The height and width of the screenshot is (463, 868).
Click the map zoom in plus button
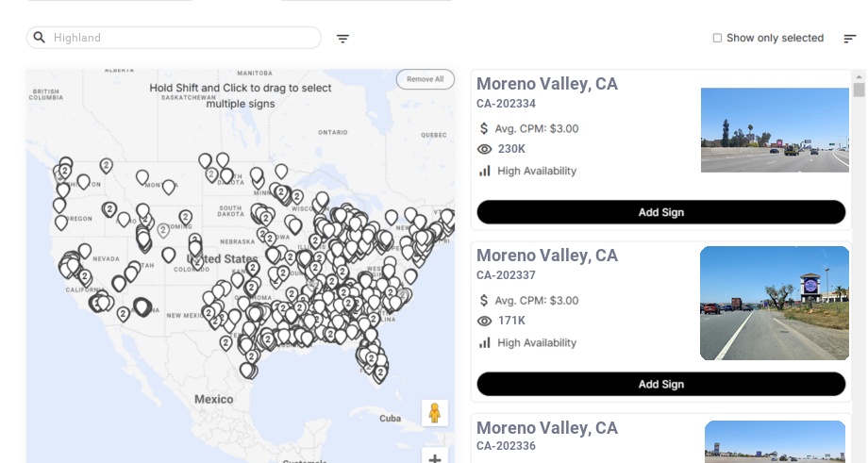[x=434, y=459]
